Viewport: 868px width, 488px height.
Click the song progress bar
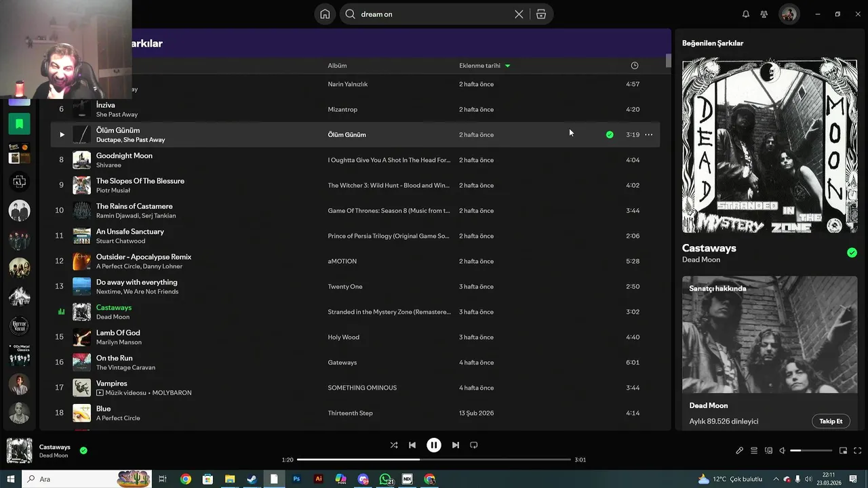[x=434, y=460]
